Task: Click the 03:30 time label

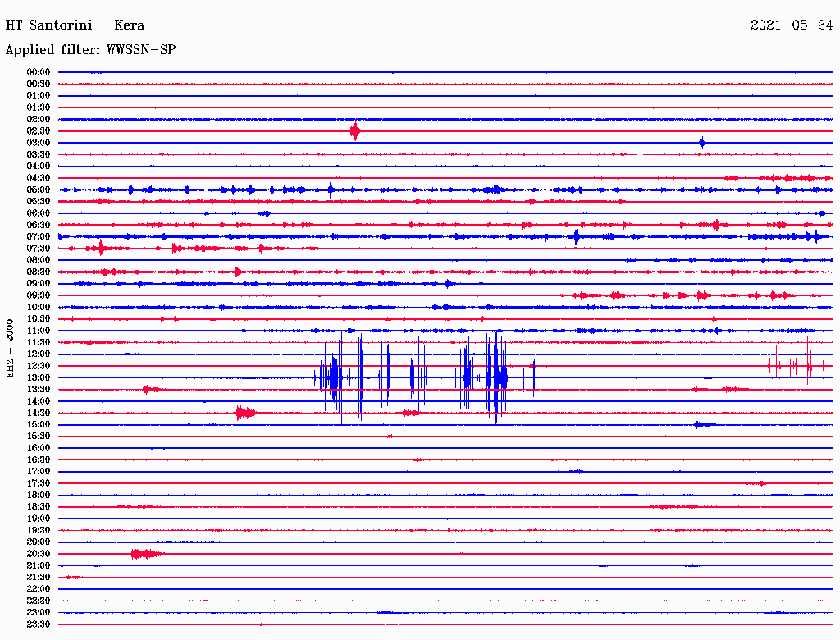Action: [x=39, y=154]
